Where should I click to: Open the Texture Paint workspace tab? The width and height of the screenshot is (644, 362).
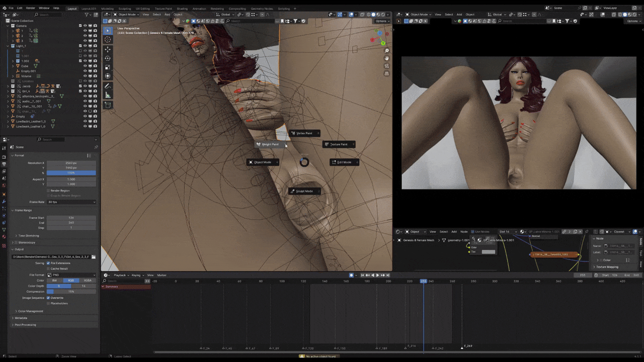163,9
